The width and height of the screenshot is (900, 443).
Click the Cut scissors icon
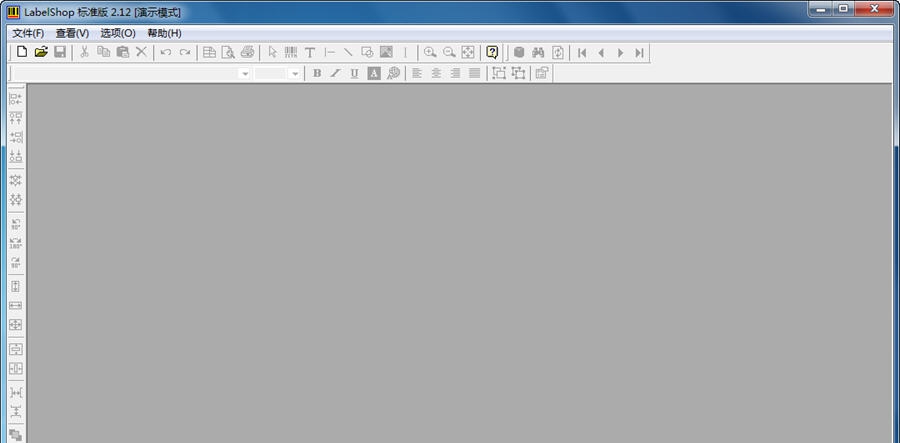84,52
